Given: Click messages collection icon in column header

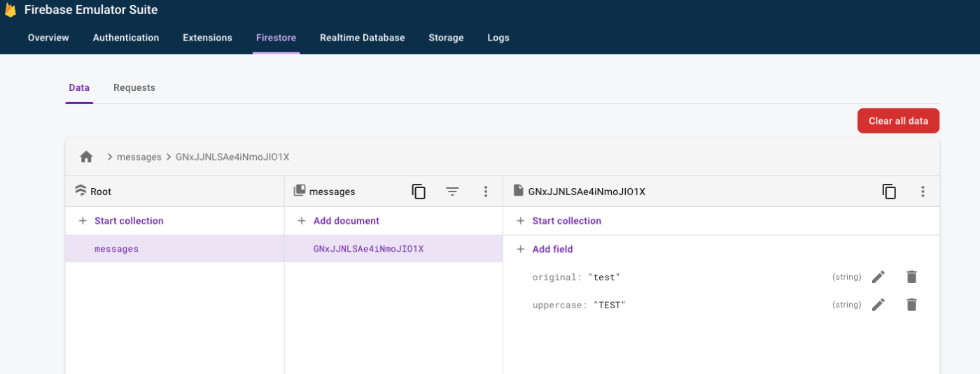Looking at the screenshot, I should pyautogui.click(x=300, y=191).
